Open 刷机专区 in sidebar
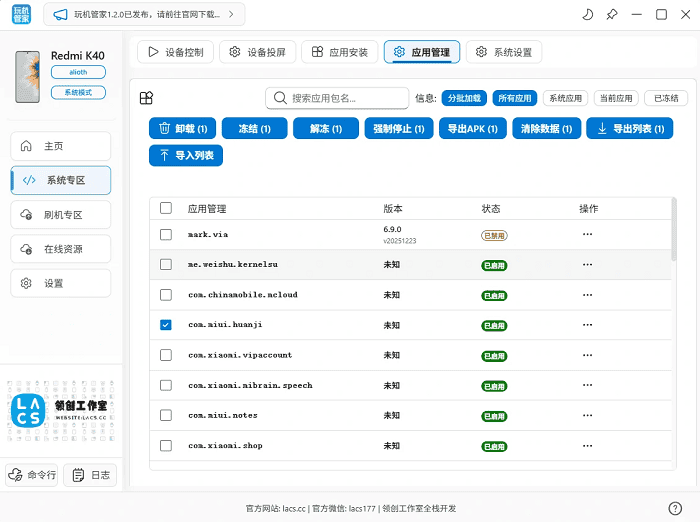 (61, 215)
